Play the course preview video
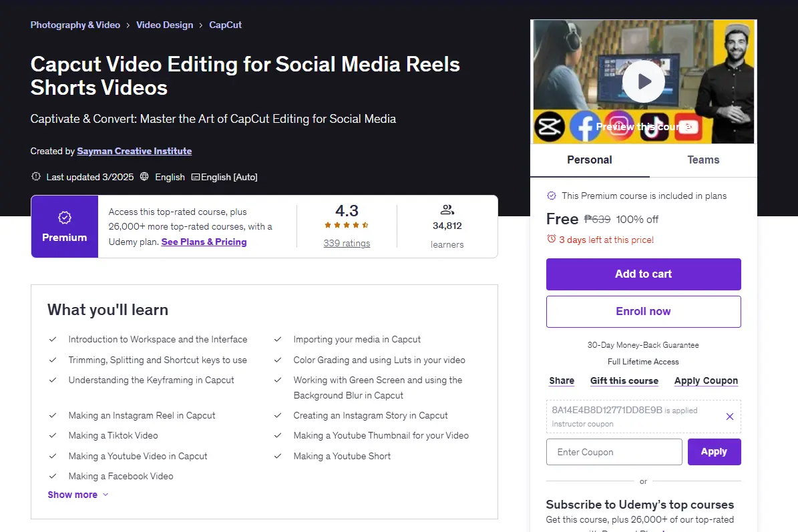This screenshot has height=532, width=798. click(x=643, y=81)
